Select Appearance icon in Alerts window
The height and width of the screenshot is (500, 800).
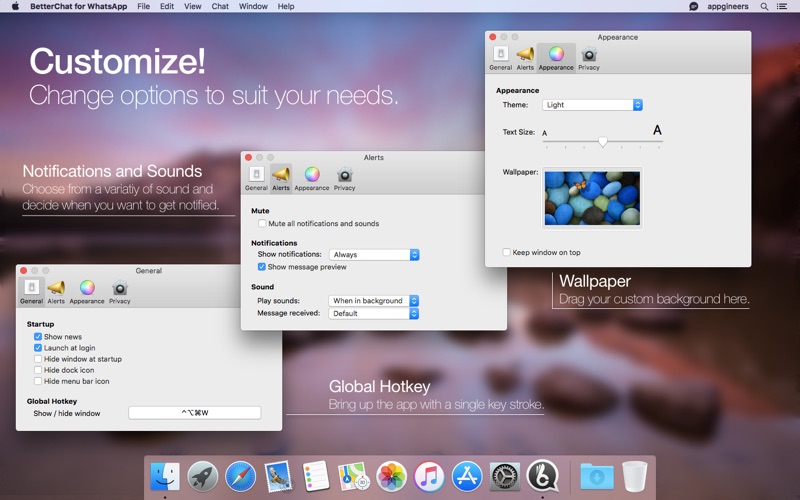(312, 177)
